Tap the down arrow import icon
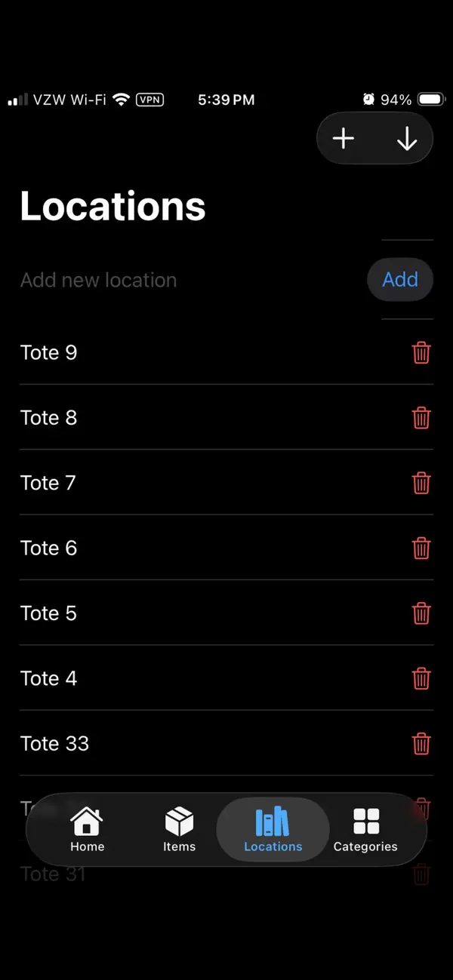 coord(407,139)
